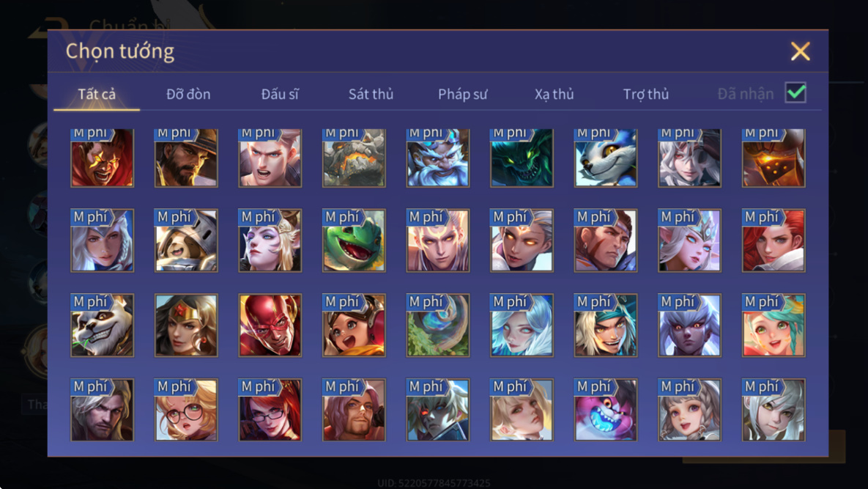The image size is (868, 489).
Task: Close the Chọn tướng dialog
Action: click(800, 51)
